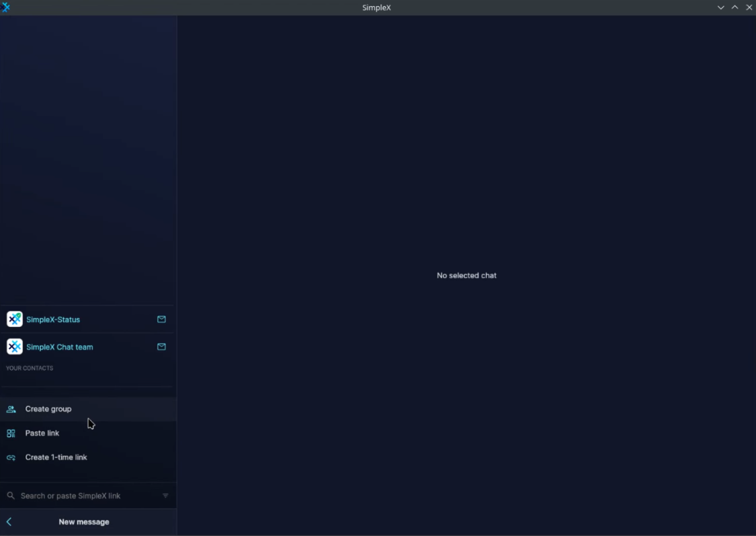Focus the Search or paste SimpleX link field
Screen dimensions: 756x536
coord(88,496)
